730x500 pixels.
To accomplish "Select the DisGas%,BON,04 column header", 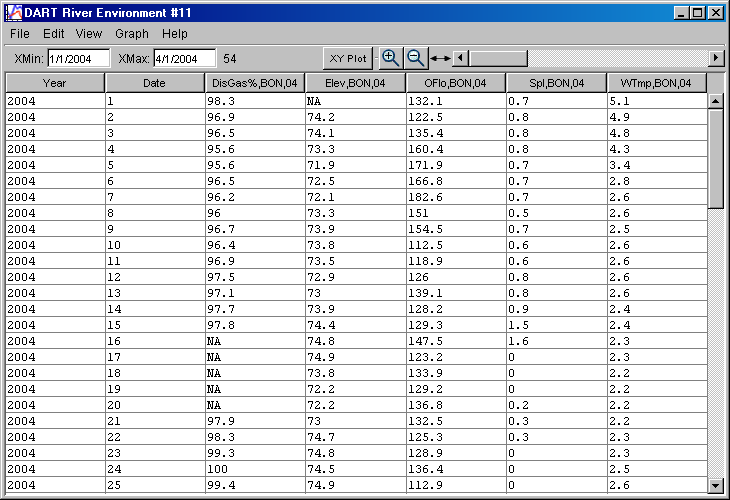I will point(255,83).
